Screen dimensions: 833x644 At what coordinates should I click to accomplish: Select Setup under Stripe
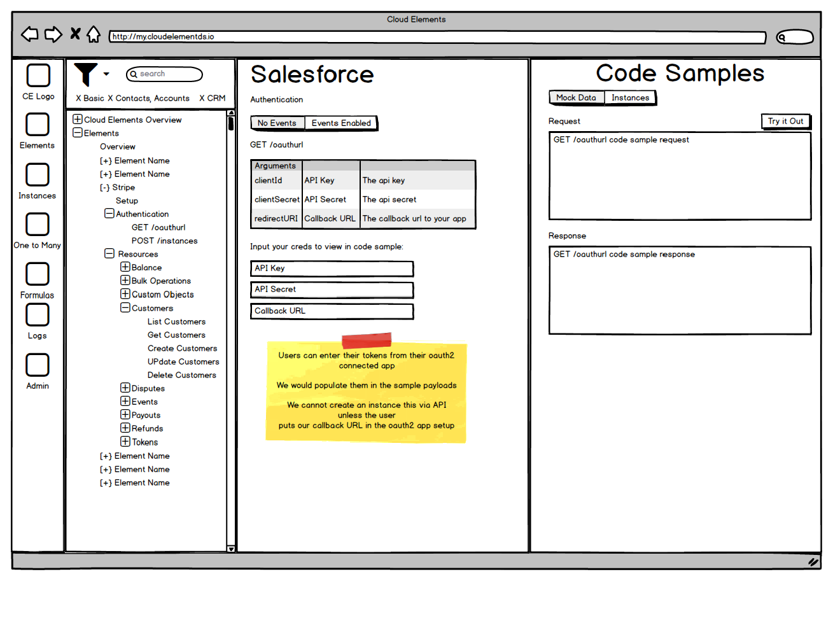[x=127, y=201]
